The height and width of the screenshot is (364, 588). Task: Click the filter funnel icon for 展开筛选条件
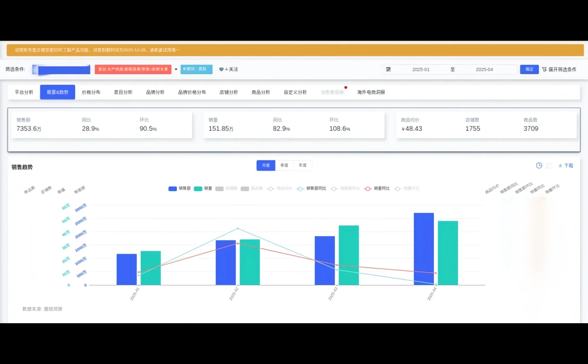pyautogui.click(x=544, y=69)
